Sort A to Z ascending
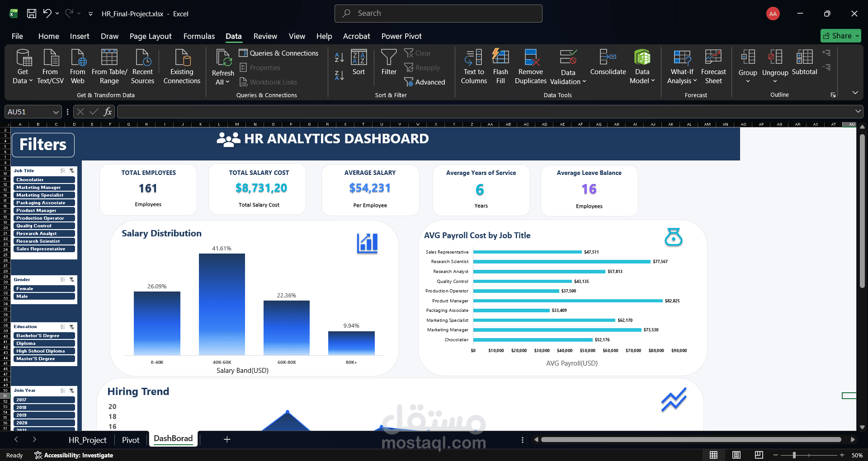The image size is (868, 461). (339, 57)
